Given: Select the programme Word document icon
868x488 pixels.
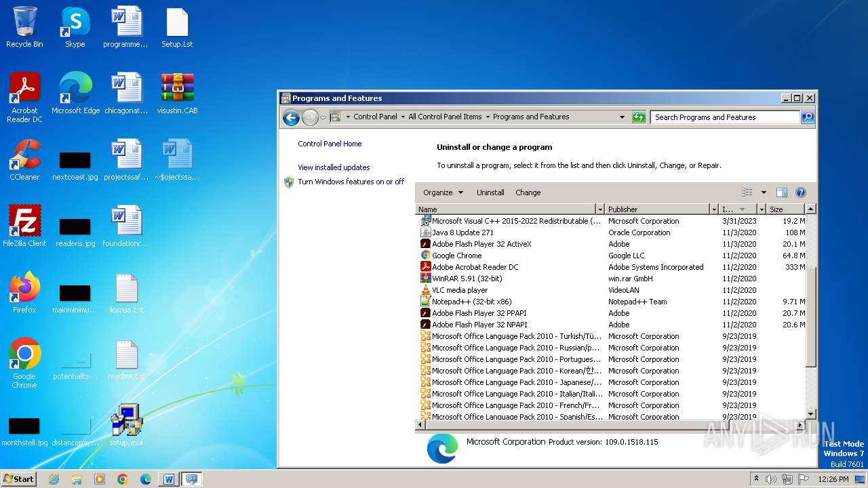Looking at the screenshot, I should point(126,27).
